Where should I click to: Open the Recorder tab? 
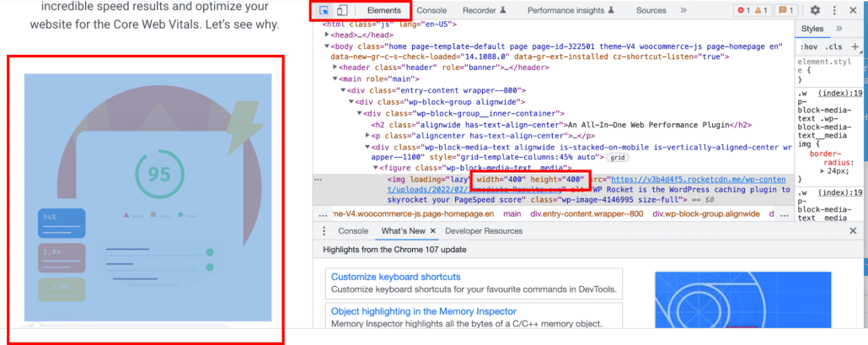[485, 10]
